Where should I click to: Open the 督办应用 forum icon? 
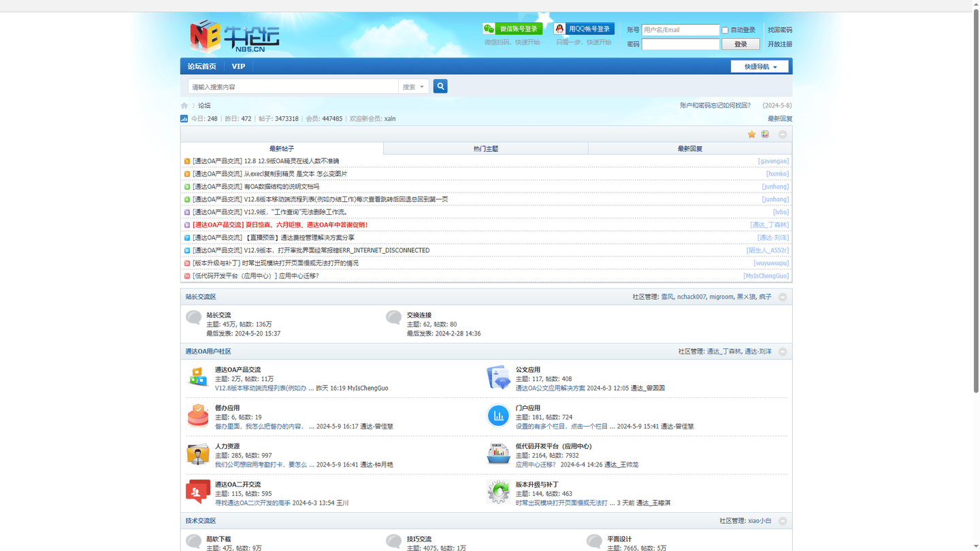point(198,415)
